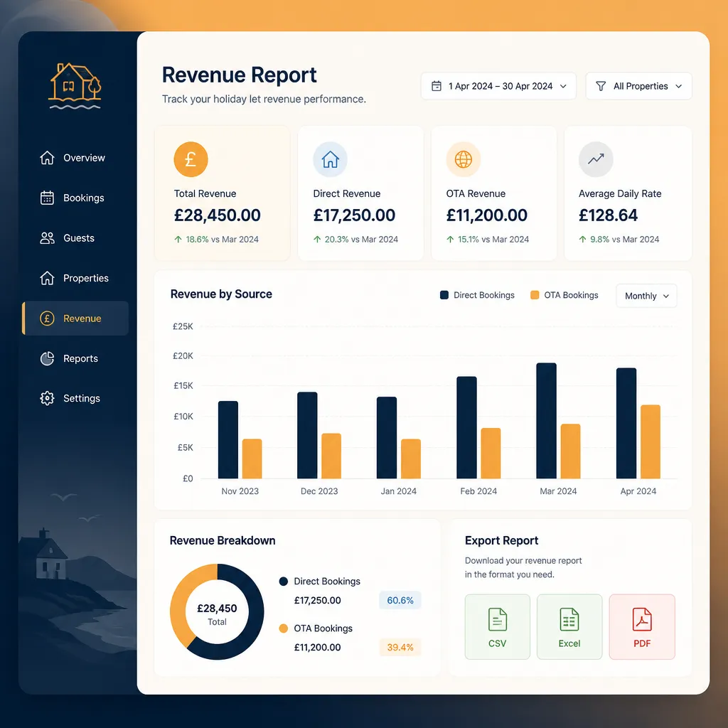The width and height of the screenshot is (728, 728).
Task: Expand the All Properties filter dropdown
Action: [x=638, y=86]
